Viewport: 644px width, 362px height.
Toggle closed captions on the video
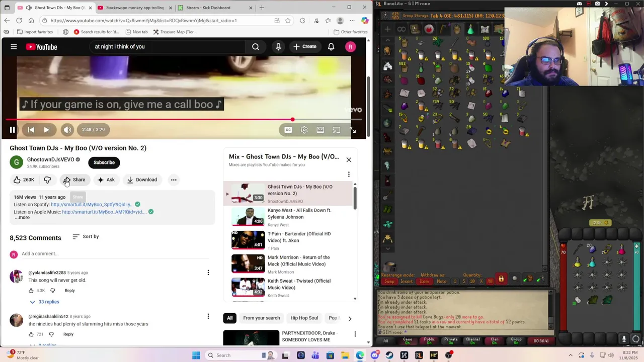(288, 130)
